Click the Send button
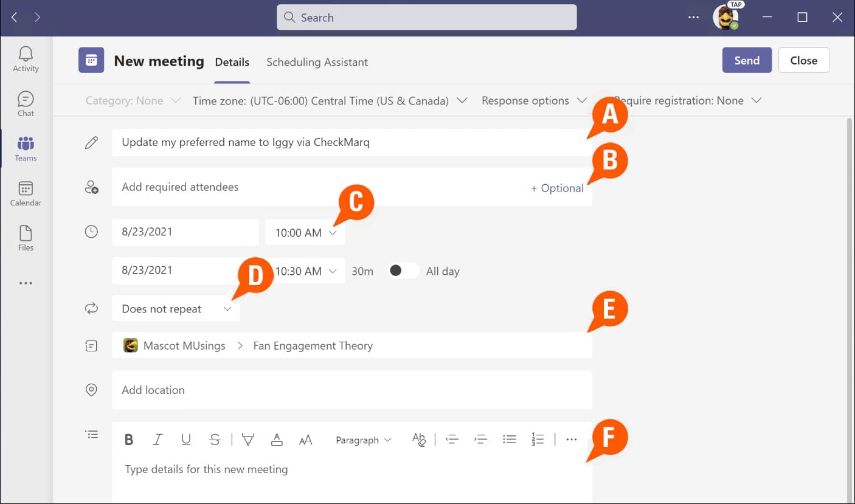 tap(746, 60)
